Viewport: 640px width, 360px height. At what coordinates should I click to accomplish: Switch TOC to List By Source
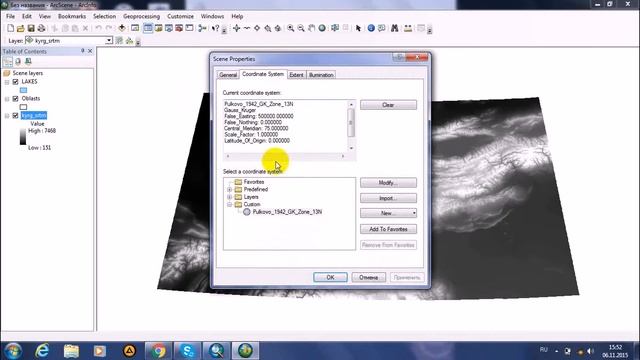point(18,62)
